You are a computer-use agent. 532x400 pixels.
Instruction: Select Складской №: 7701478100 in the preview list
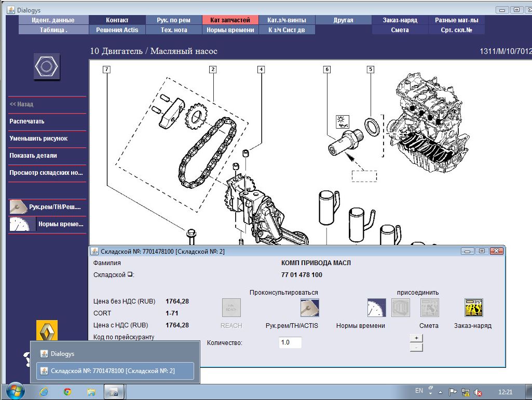pos(115,371)
